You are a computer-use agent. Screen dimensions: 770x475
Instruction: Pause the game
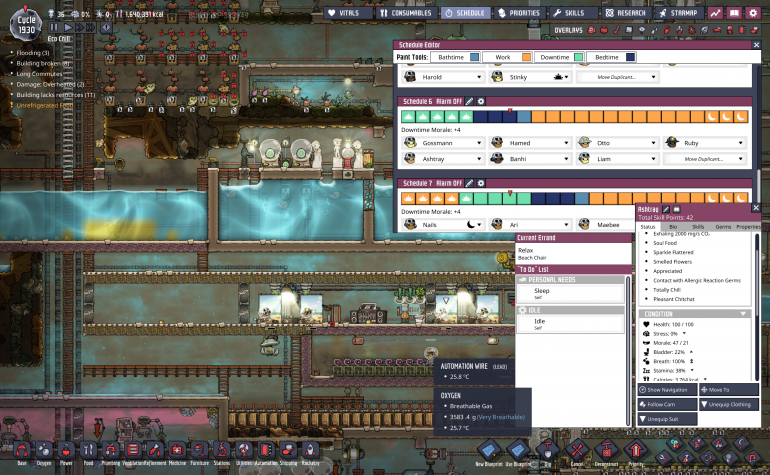click(54, 28)
